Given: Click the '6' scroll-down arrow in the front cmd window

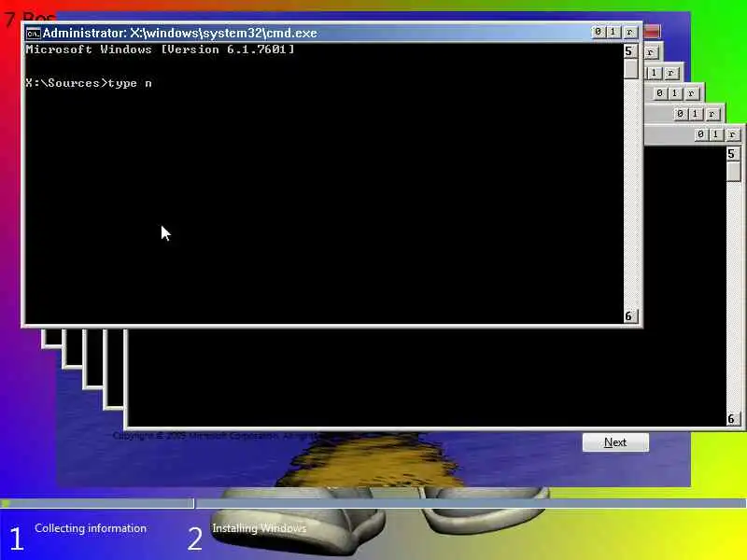Looking at the screenshot, I should 629,315.
